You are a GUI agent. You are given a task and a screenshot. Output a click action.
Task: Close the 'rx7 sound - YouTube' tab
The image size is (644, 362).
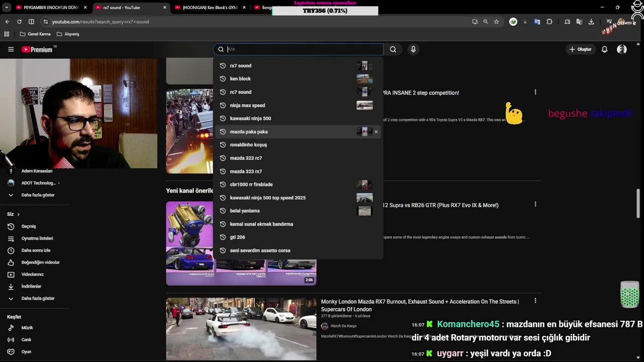pyautogui.click(x=165, y=8)
